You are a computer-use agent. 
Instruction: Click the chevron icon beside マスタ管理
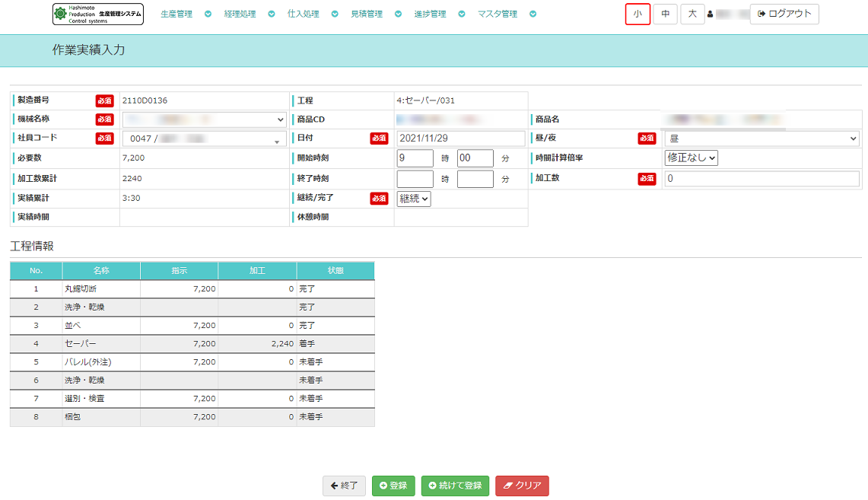533,14
